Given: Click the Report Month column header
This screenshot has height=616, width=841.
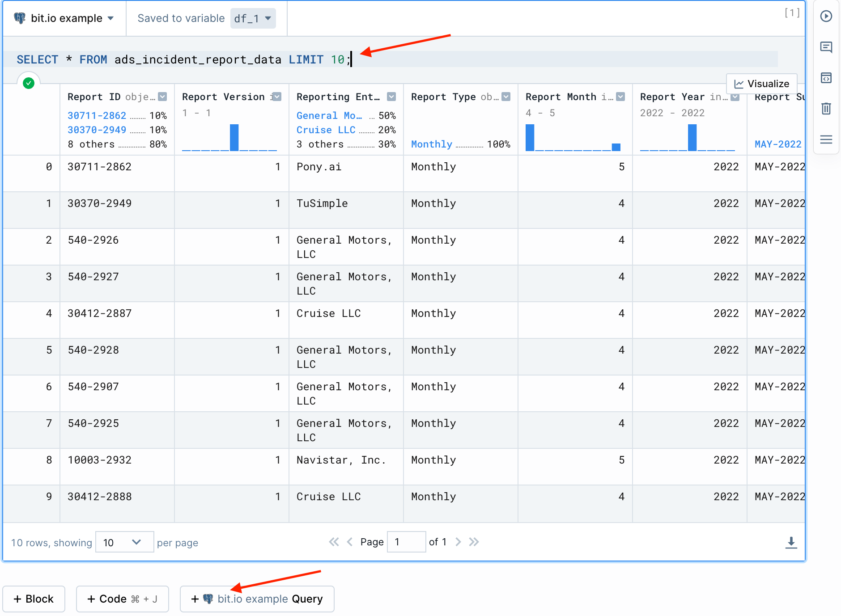Looking at the screenshot, I should (x=561, y=97).
